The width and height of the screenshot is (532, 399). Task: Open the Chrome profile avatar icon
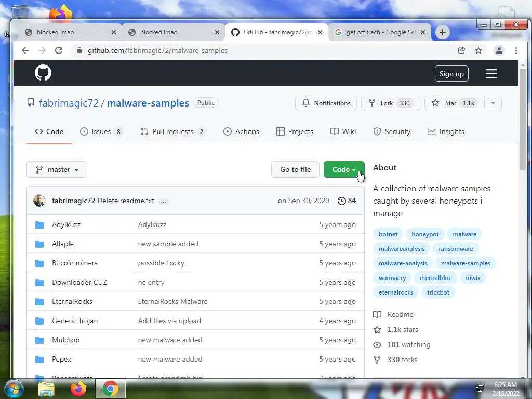pos(499,50)
